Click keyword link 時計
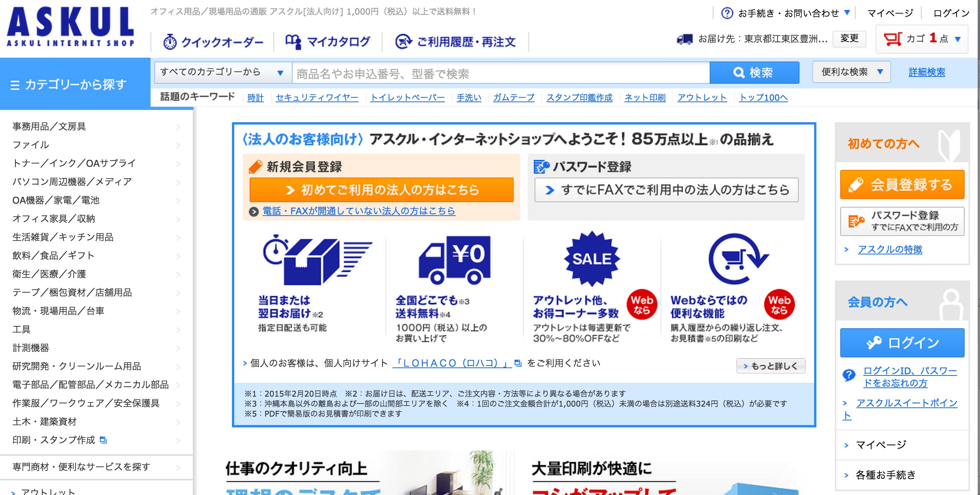This screenshot has height=495, width=980. [255, 98]
